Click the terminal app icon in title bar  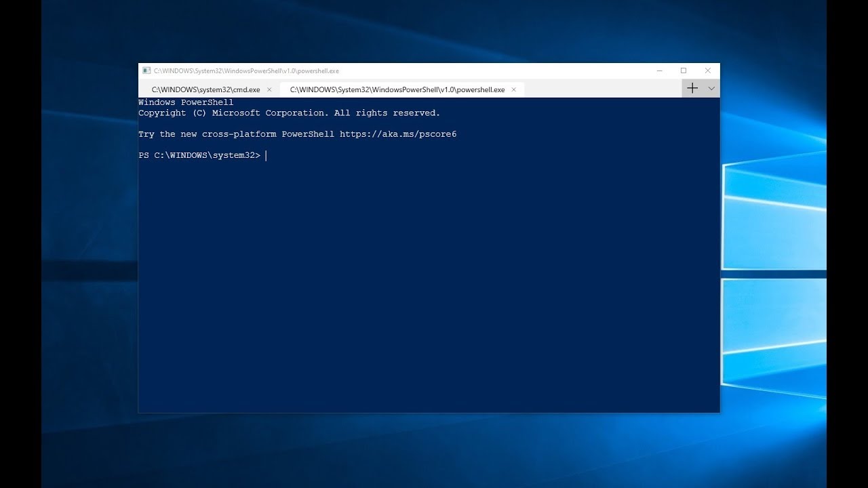click(146, 70)
